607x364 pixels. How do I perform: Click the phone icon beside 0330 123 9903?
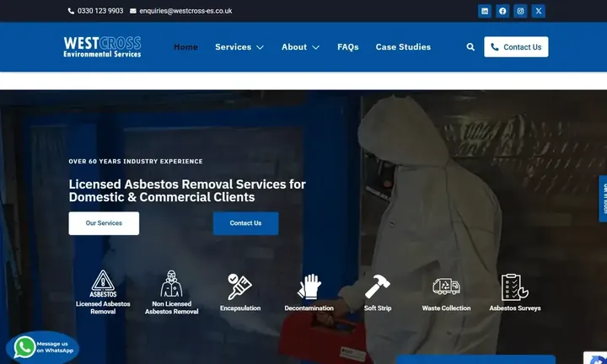[71, 11]
